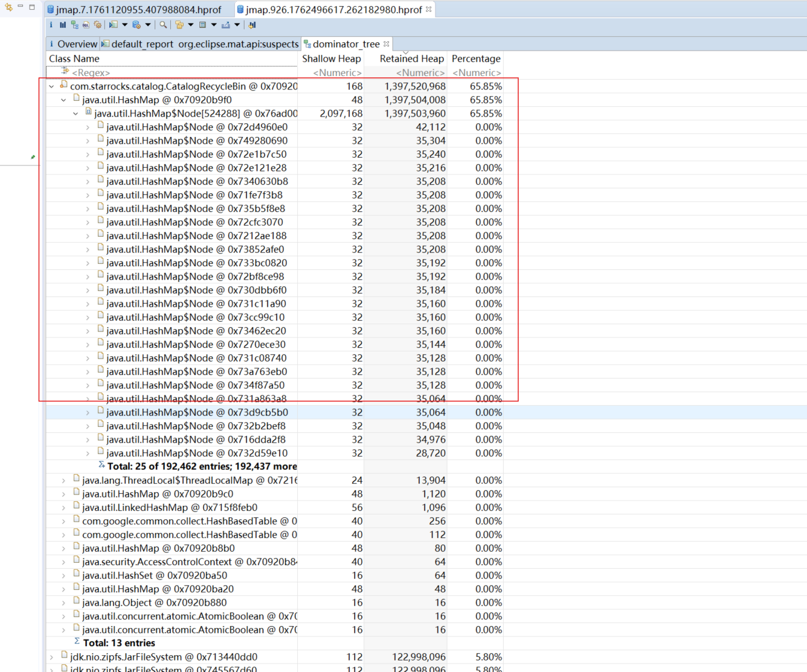The image size is (807, 672).
Task: Click the compare heap dump icon
Action: coord(252,25)
